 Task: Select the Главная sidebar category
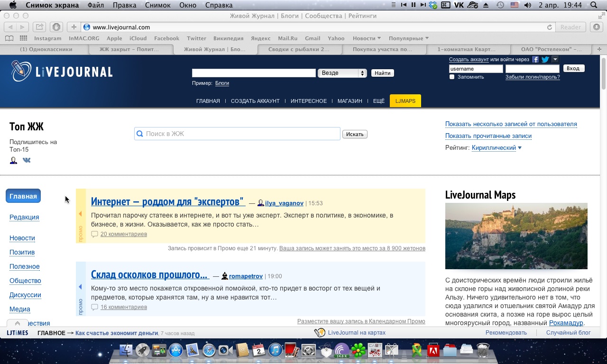[x=23, y=196]
